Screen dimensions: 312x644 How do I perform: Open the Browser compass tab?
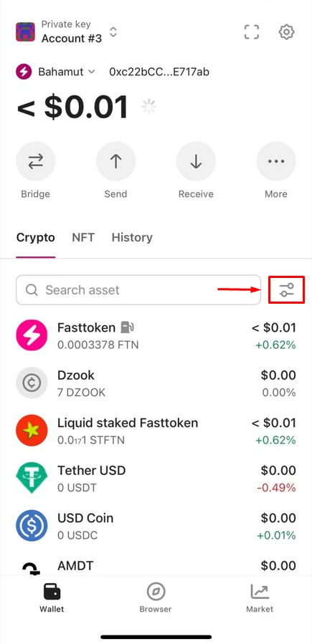(156, 598)
